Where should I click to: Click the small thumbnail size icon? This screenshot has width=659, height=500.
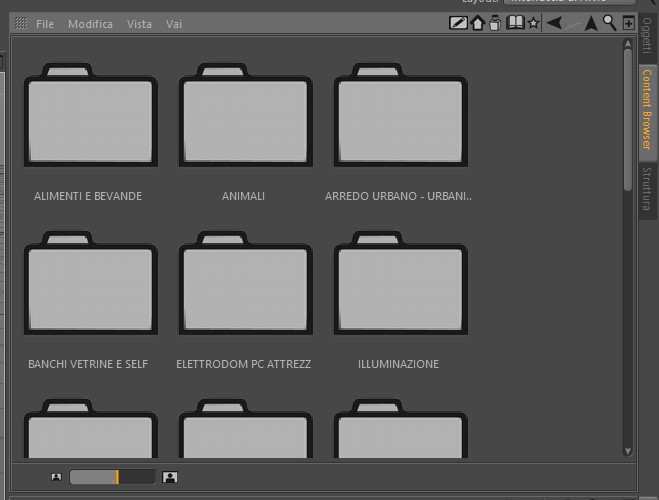coord(56,477)
